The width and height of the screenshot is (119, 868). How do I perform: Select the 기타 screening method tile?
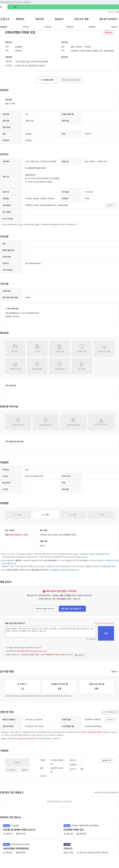coord(101,515)
